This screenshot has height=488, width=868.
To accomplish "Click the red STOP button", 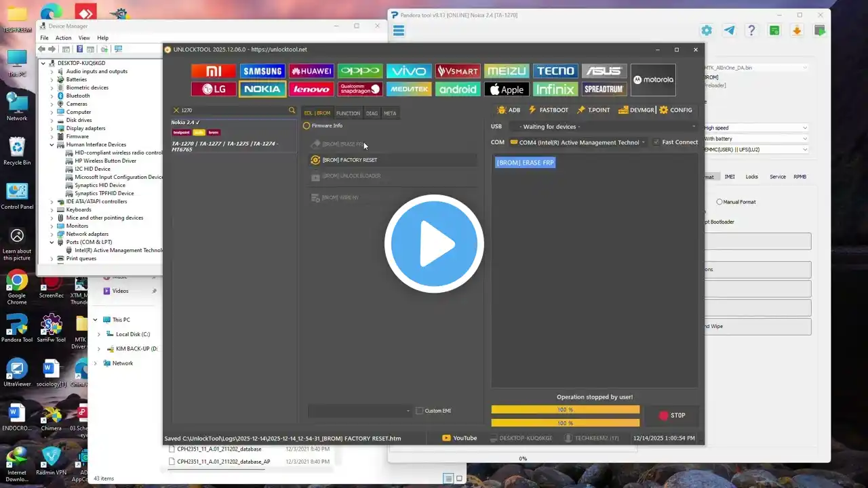I will tap(672, 415).
